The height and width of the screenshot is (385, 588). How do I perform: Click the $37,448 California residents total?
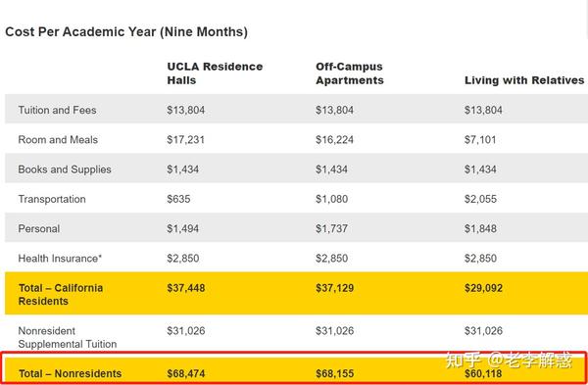tap(186, 288)
